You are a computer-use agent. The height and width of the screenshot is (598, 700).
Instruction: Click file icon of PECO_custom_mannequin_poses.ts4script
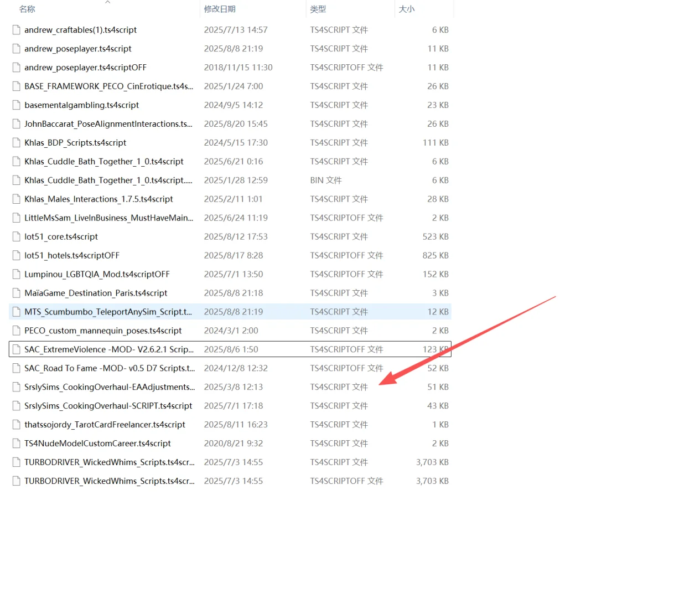tap(17, 331)
